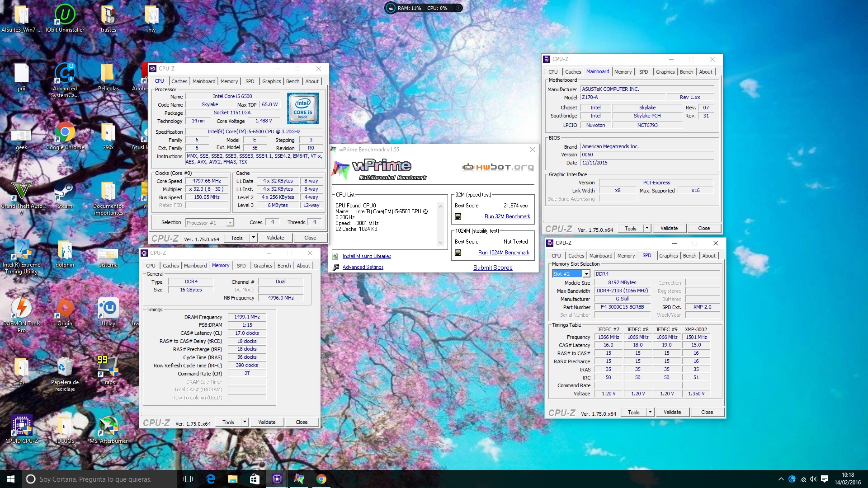The width and height of the screenshot is (868, 488).
Task: Open File Explorer from the taskbar
Action: coord(232,479)
